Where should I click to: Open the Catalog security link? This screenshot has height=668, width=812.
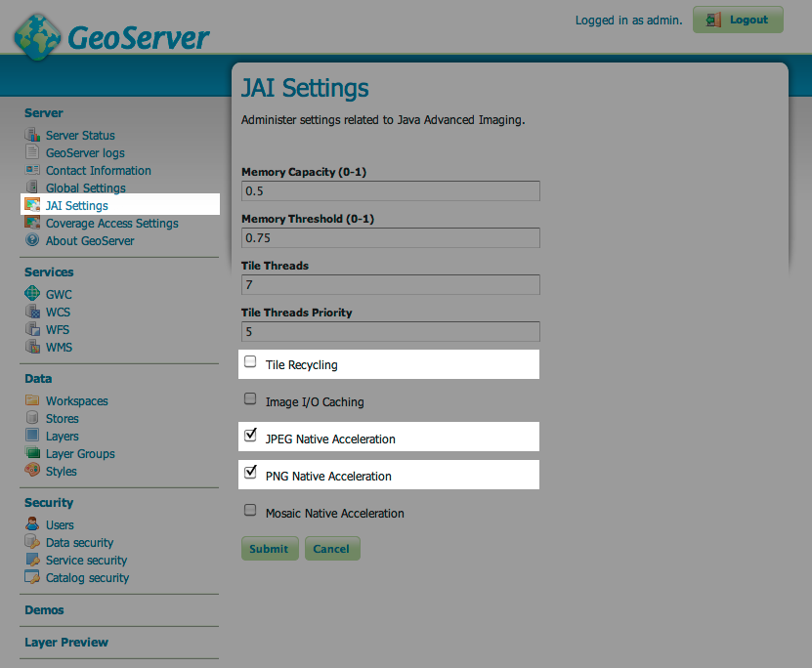tap(87, 577)
